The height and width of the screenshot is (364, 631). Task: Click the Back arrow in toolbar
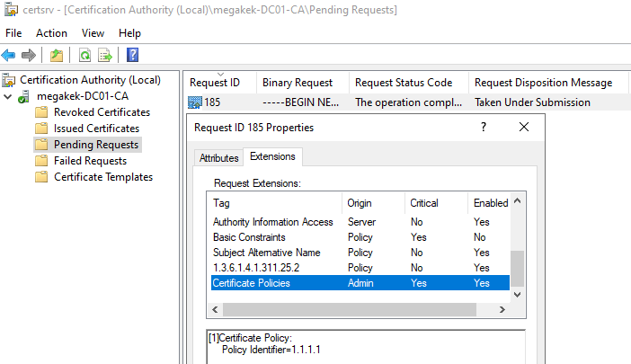9,56
